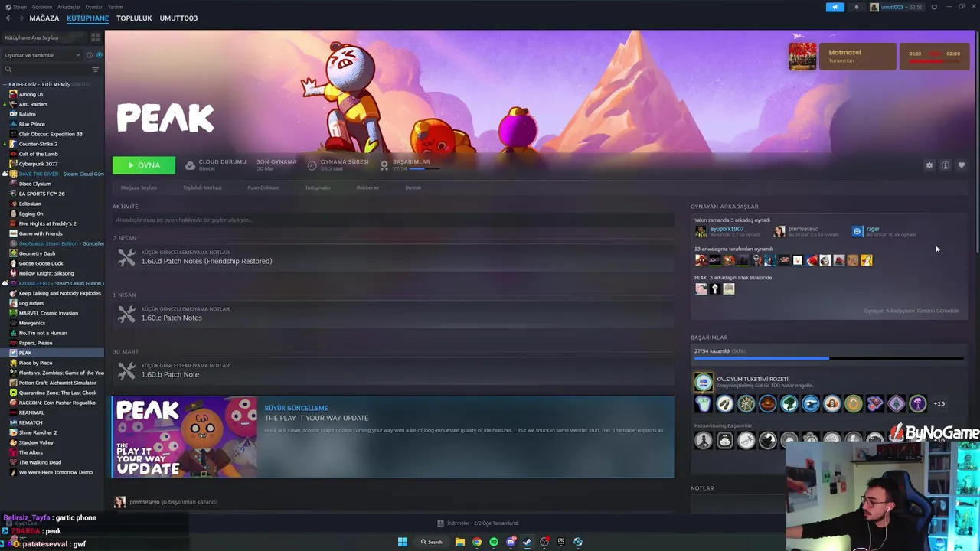Click the Başarımlar ribbon icon in header
This screenshot has height=551, width=980.
click(384, 165)
